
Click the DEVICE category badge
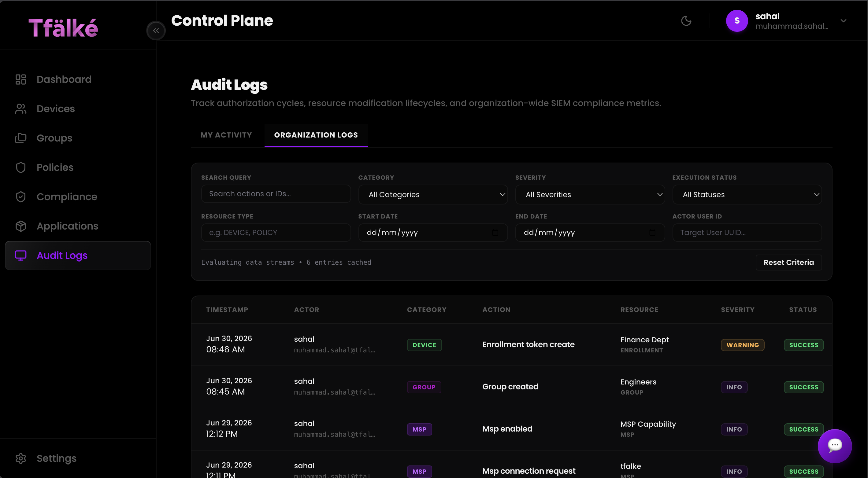click(424, 345)
